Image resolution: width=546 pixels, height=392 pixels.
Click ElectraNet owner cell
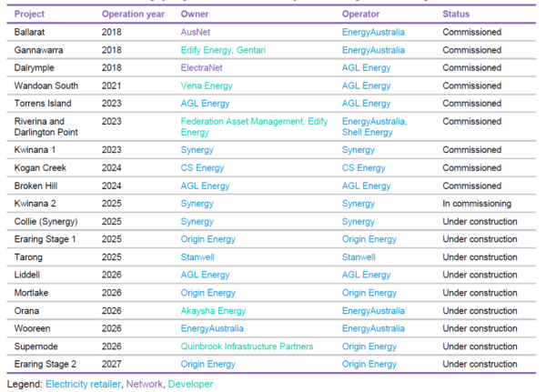[x=202, y=67]
